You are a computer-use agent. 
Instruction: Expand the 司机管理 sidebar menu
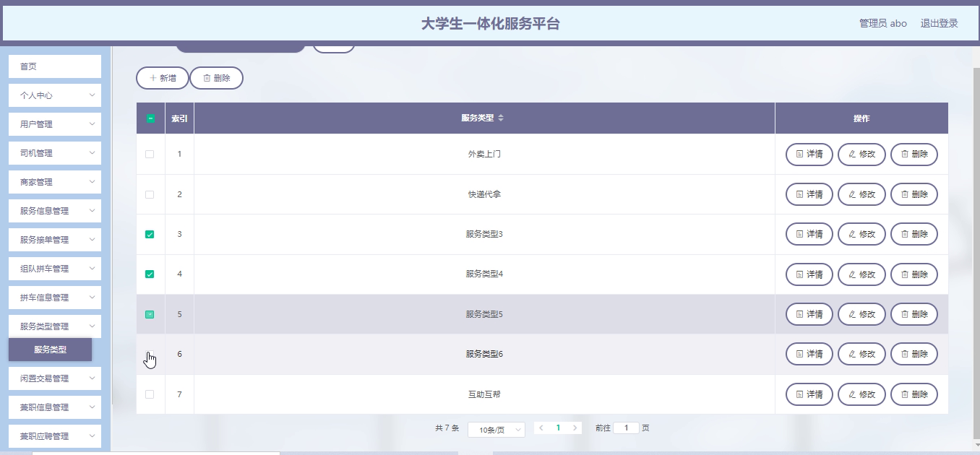click(x=55, y=153)
